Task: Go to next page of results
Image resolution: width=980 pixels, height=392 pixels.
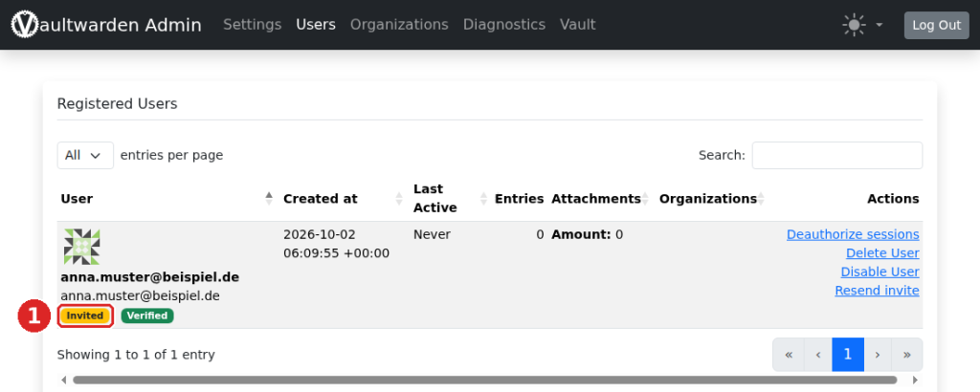Action: pos(878,355)
